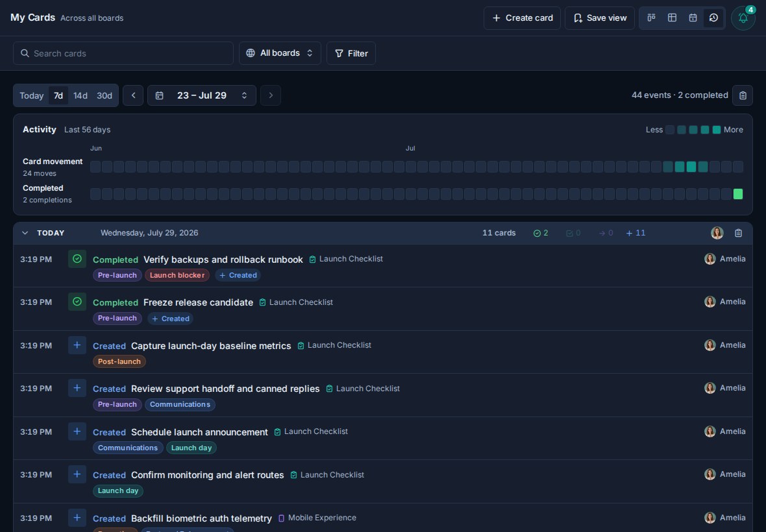Image resolution: width=766 pixels, height=532 pixels.
Task: Copy summary with clipboard icon beside events count
Action: [x=743, y=95]
